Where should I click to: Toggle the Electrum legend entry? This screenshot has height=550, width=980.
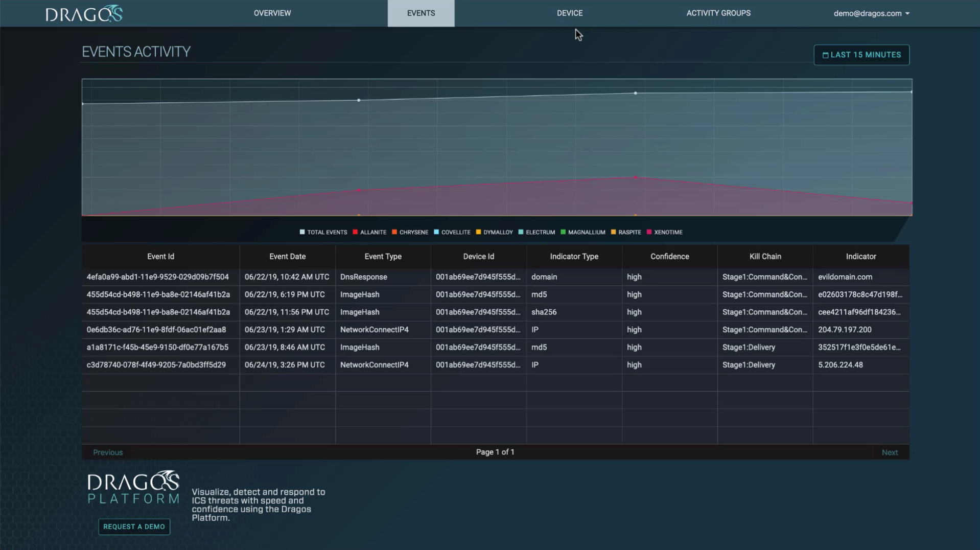pyautogui.click(x=536, y=232)
